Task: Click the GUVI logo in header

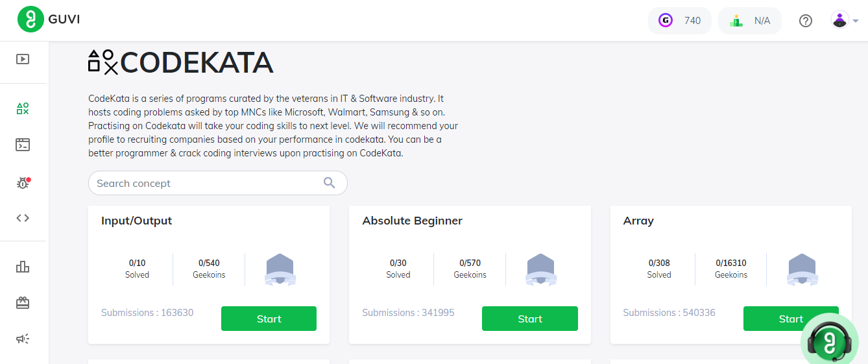Action: coord(49,20)
